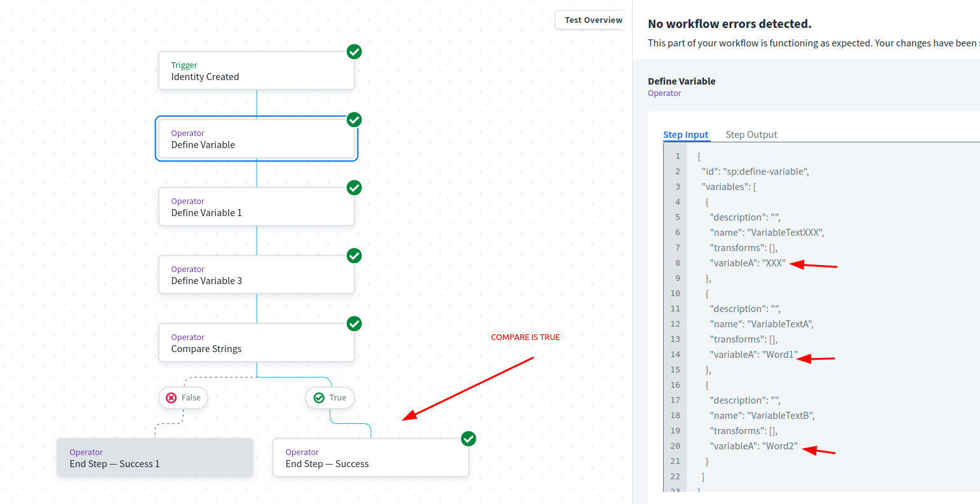
Task: Switch to the Step Output tab
Action: click(751, 135)
